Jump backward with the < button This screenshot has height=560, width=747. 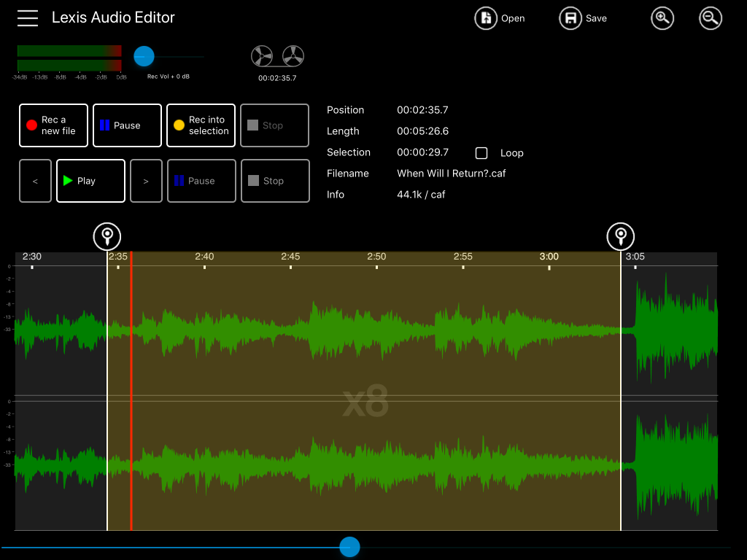point(35,181)
